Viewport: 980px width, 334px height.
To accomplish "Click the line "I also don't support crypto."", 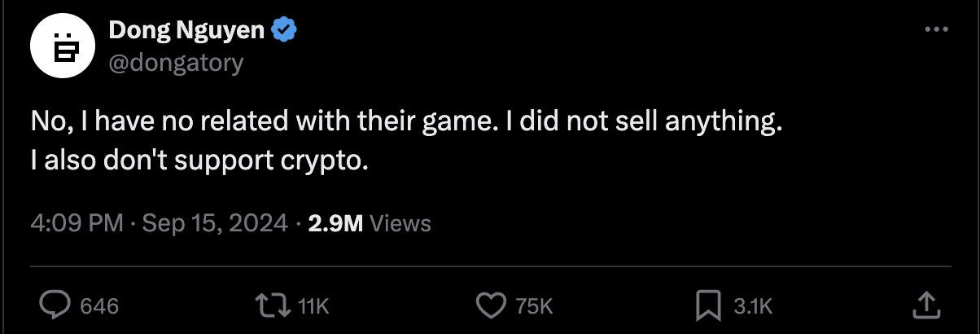I will (x=200, y=160).
